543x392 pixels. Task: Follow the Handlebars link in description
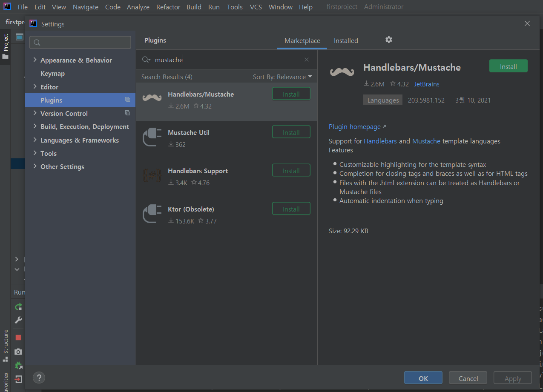click(380, 141)
